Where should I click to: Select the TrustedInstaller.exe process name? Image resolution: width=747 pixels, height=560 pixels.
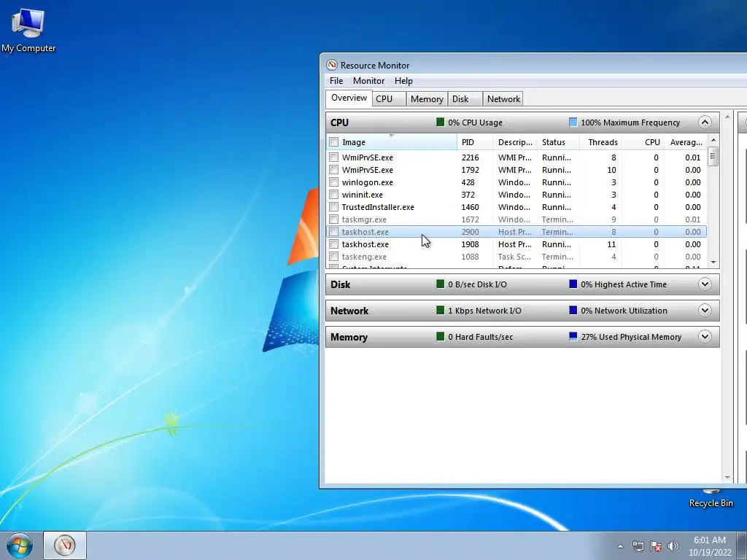(378, 207)
